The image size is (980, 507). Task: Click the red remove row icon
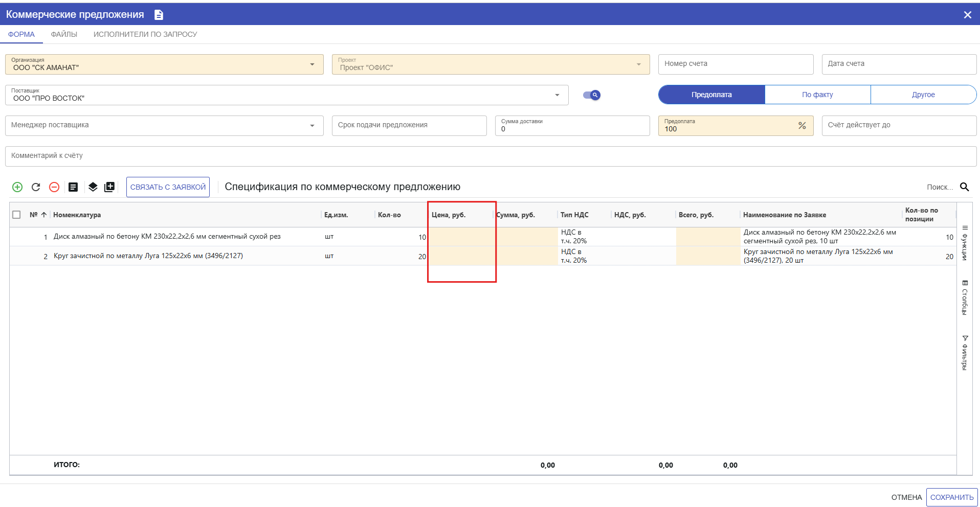(54, 187)
